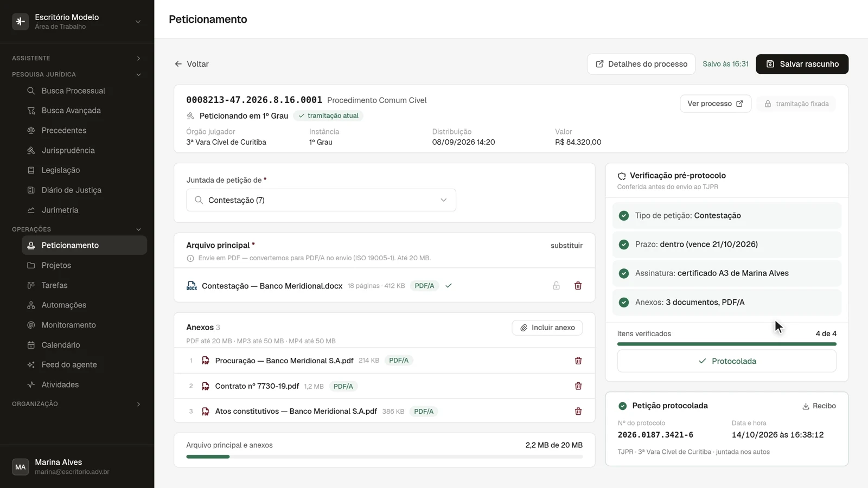Click the Protocolada button
The height and width of the screenshot is (488, 868).
click(x=727, y=361)
